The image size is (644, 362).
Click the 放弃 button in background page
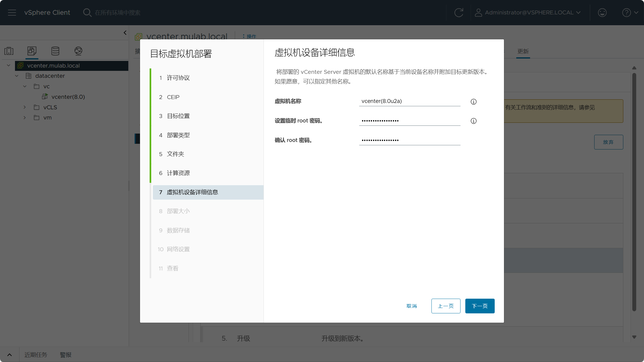tap(608, 142)
